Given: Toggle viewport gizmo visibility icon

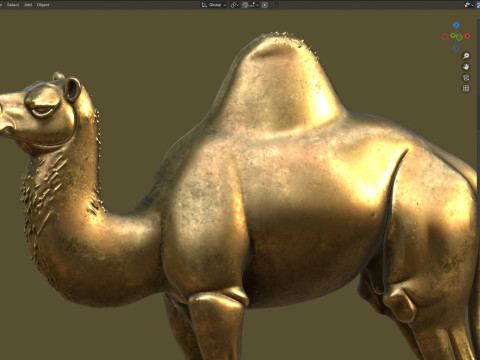Looking at the screenshot, I should 467,5.
